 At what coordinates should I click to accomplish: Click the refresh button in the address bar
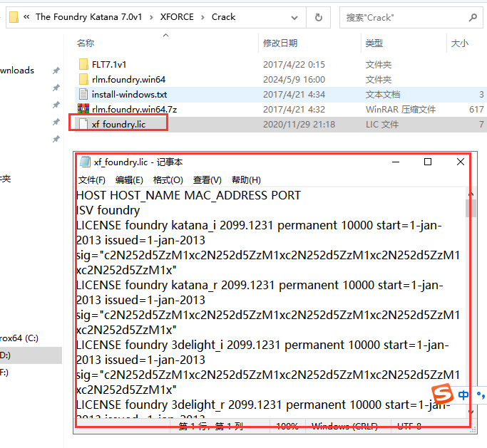(318, 17)
